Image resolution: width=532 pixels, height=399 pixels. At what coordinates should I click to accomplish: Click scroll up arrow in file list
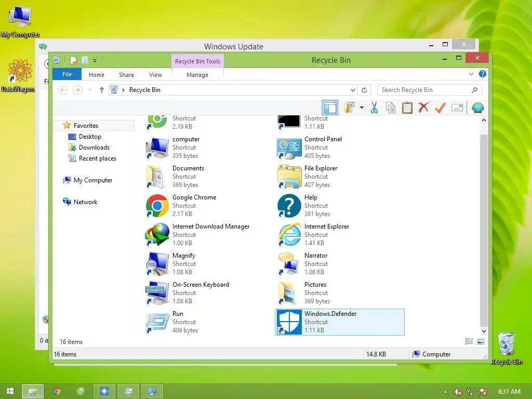click(484, 120)
